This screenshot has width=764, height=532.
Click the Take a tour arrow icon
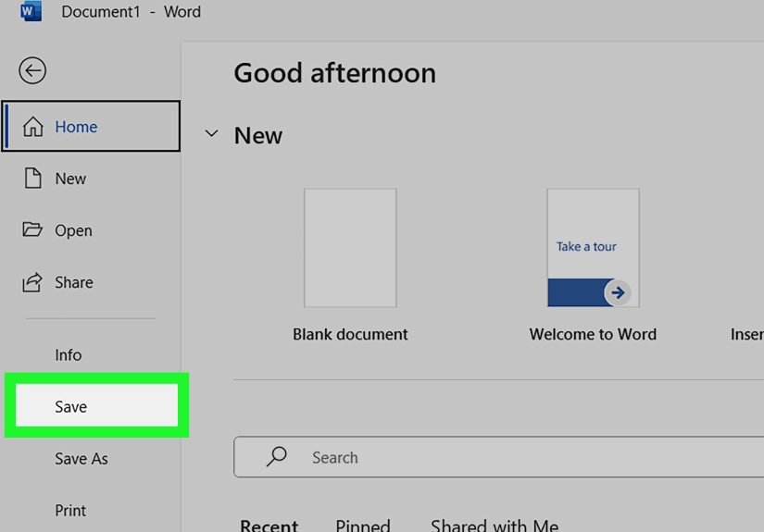(618, 292)
